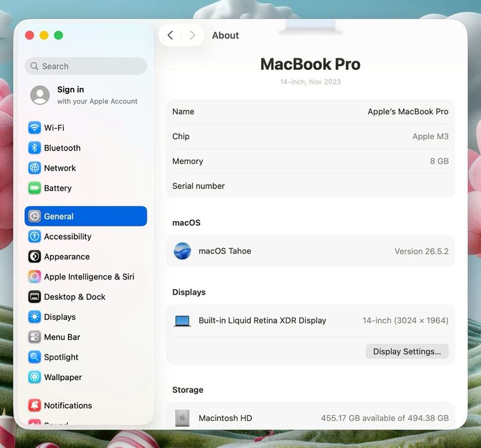Click the Apple Account avatar icon
This screenshot has width=481, height=448.
[x=40, y=95]
